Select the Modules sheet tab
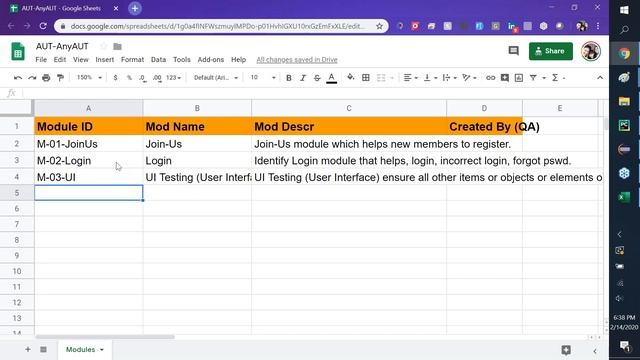 point(84,349)
